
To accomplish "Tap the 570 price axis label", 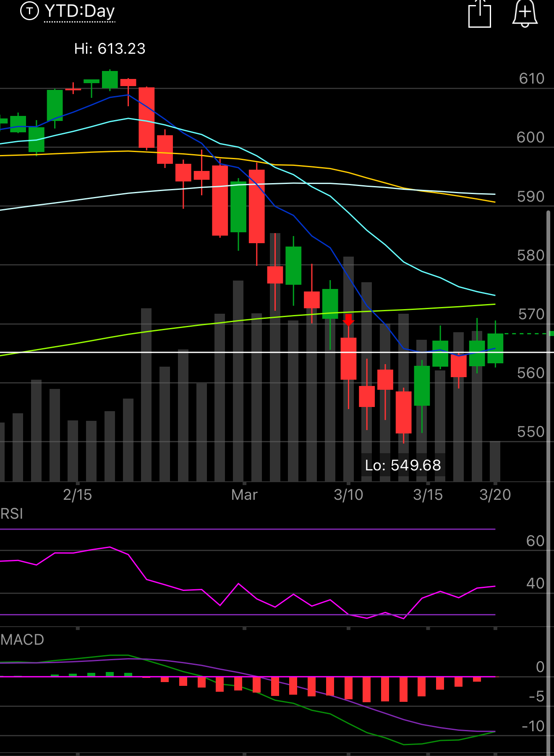I will pyautogui.click(x=531, y=314).
